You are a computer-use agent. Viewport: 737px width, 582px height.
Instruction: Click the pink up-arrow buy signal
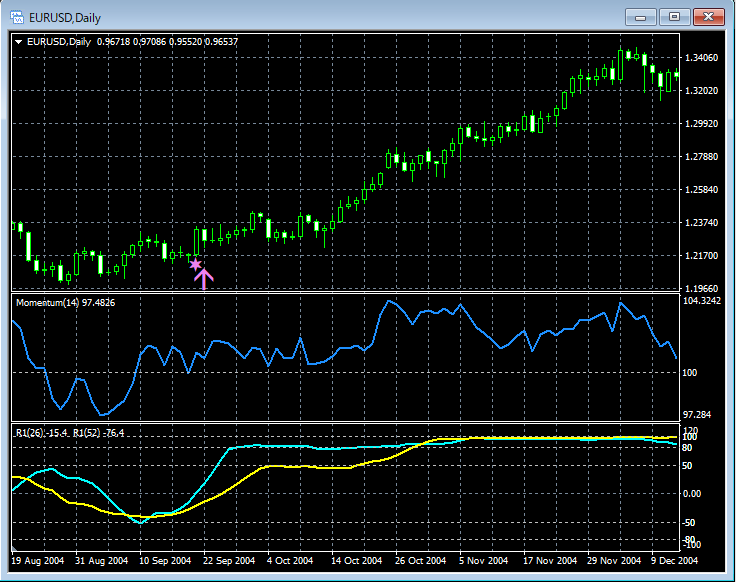204,278
